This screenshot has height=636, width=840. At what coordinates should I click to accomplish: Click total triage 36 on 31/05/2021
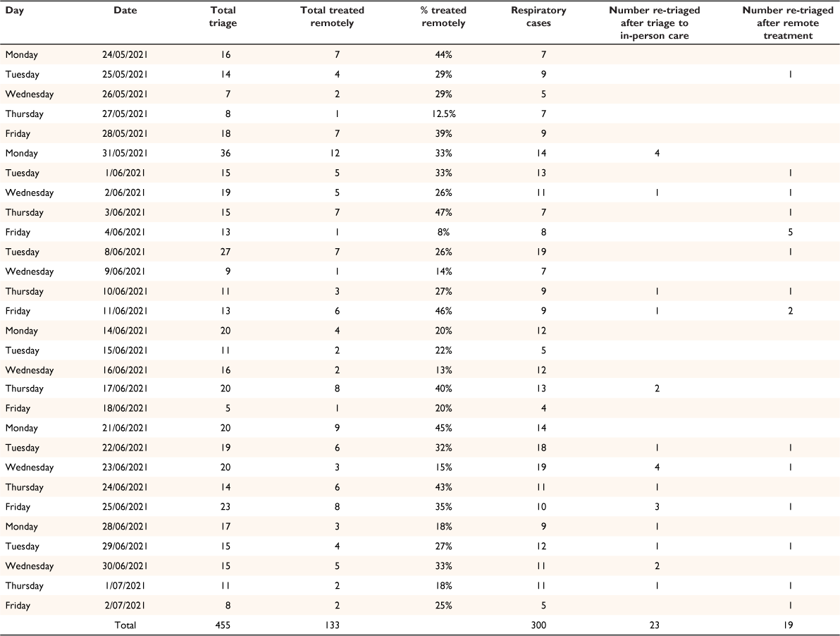pos(226,153)
